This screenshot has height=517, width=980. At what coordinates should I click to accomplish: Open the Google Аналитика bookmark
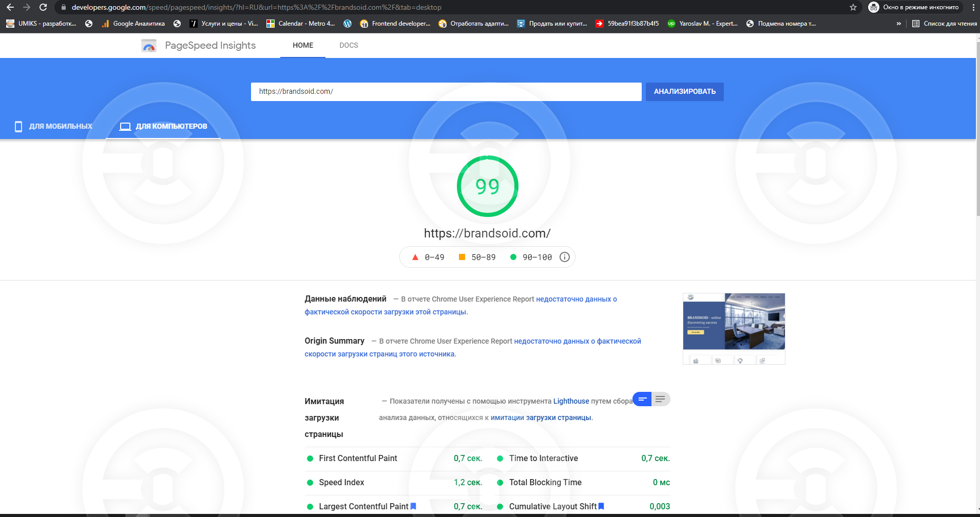click(x=133, y=24)
